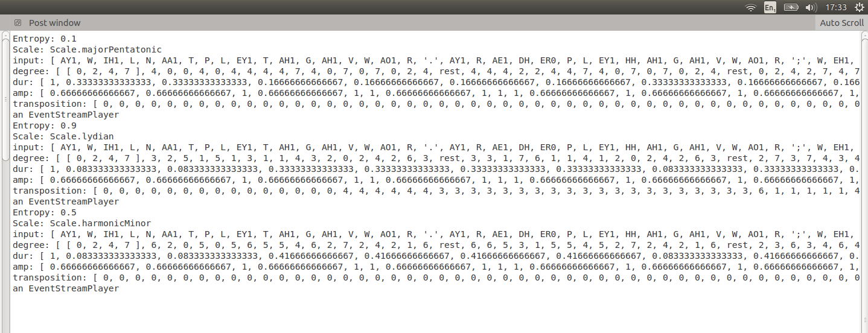Image resolution: width=868 pixels, height=333 pixels.
Task: Open the 17:33 clock menu
Action: (x=835, y=8)
